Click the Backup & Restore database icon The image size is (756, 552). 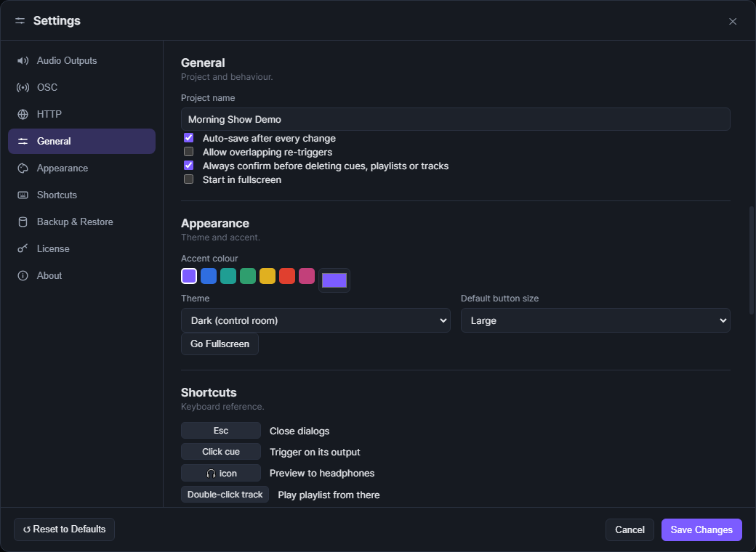[x=23, y=222]
